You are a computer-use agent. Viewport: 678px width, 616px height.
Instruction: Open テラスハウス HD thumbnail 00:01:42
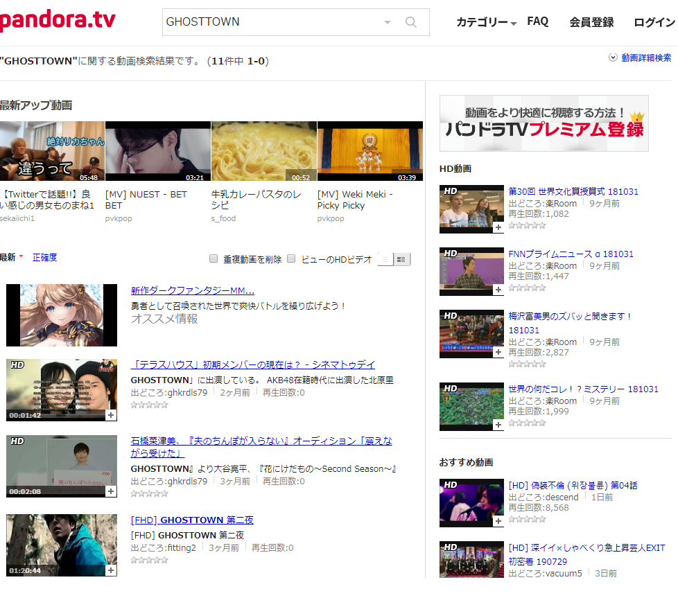coord(62,390)
